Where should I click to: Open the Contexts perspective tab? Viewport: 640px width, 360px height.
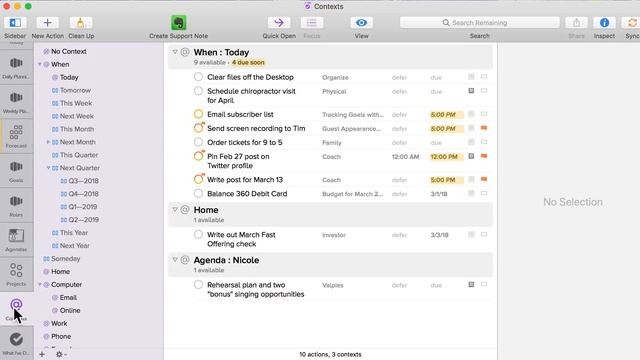[x=16, y=309]
